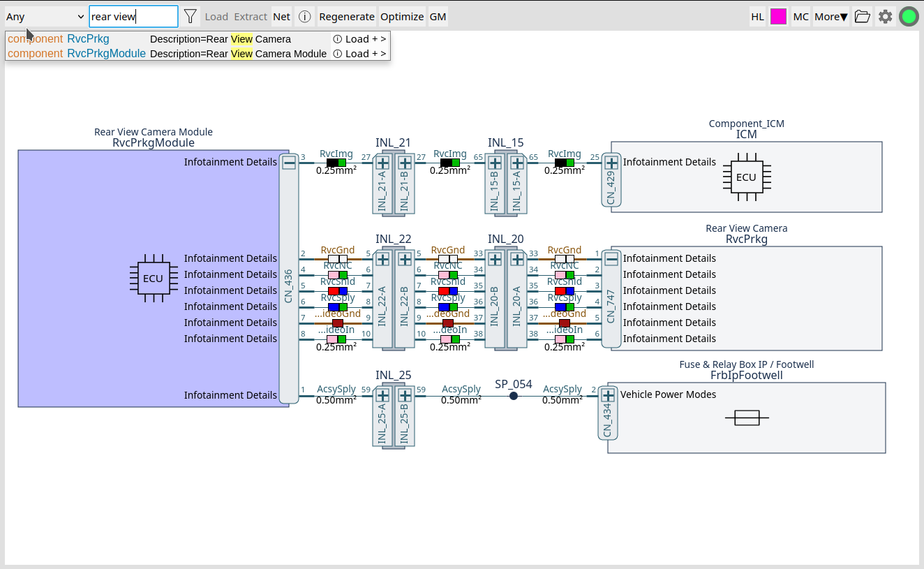
Task: Load the RvcPrkgModule search result
Action: tap(359, 53)
